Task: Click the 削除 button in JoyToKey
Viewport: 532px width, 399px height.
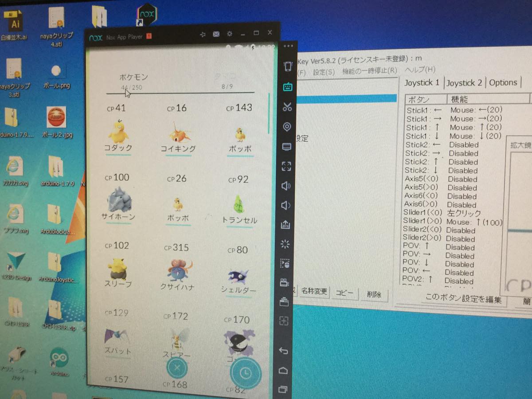Action: tap(374, 294)
